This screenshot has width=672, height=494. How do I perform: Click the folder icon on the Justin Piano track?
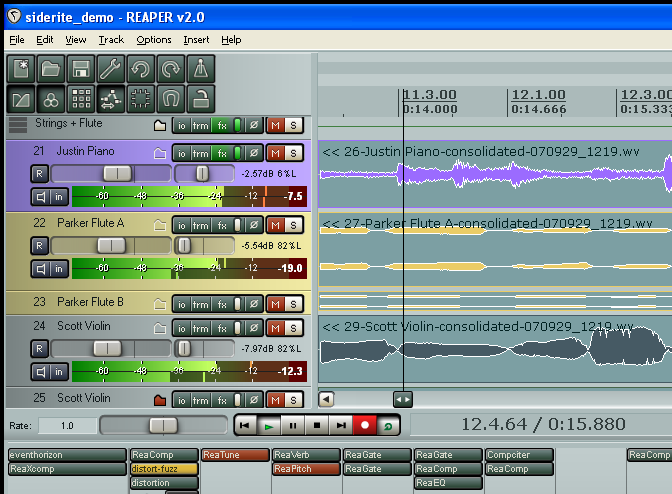(158, 153)
